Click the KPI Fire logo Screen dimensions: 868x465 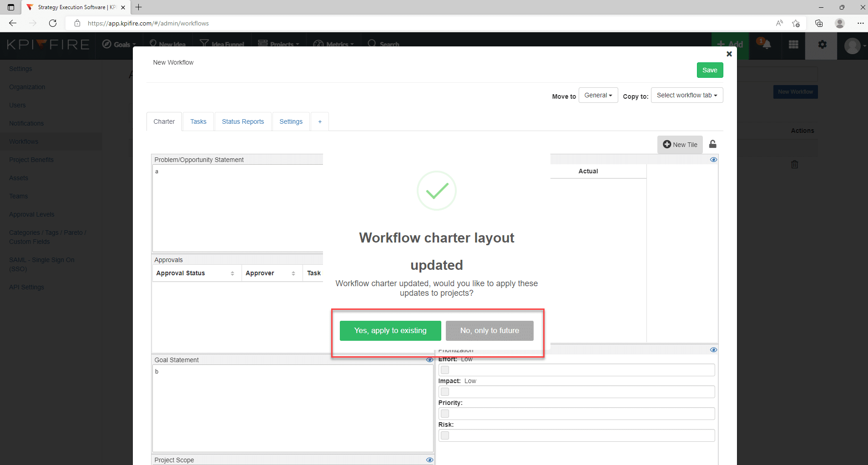click(48, 45)
